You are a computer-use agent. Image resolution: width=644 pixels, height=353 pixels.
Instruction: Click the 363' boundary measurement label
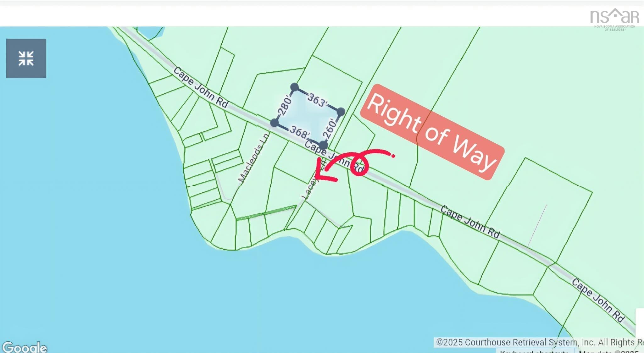click(x=317, y=100)
